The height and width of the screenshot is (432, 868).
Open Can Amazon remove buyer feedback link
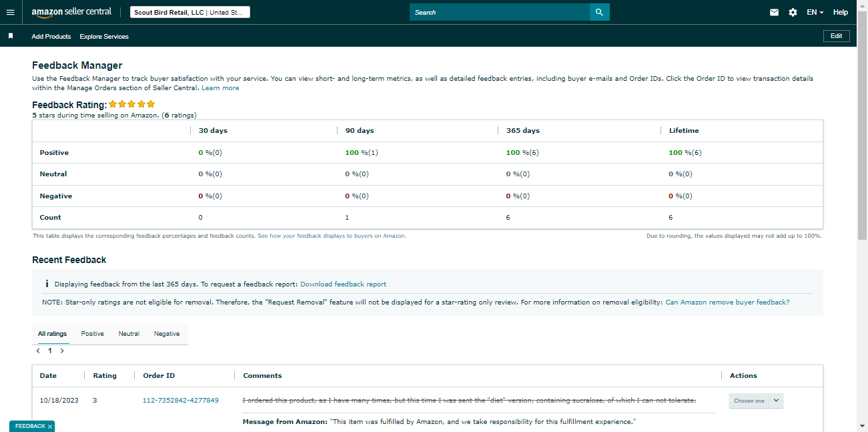(x=727, y=302)
